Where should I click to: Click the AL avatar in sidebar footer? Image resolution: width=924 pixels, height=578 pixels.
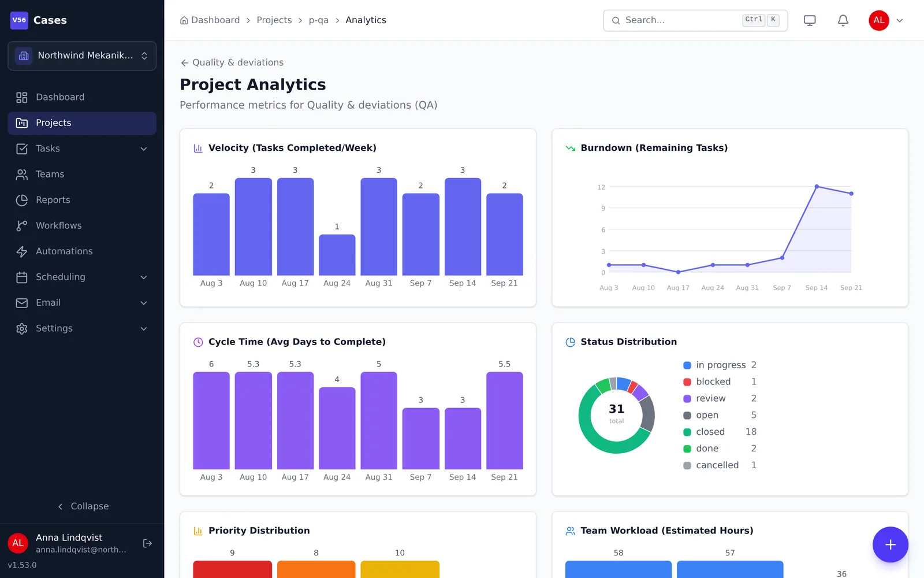coord(18,543)
